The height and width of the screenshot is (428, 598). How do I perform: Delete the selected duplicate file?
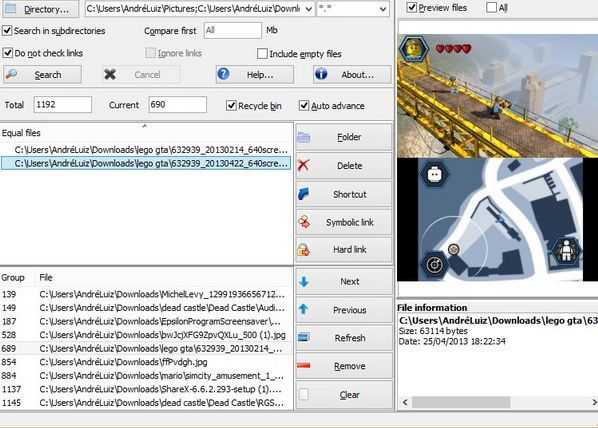(344, 166)
